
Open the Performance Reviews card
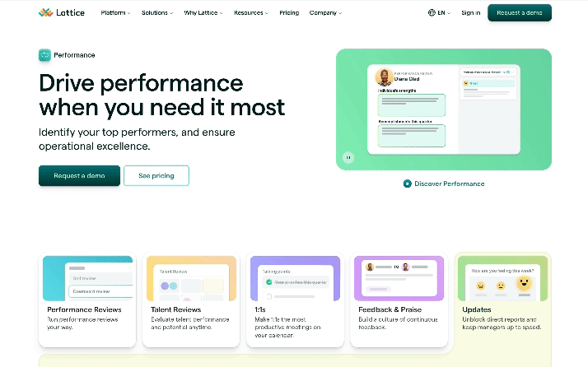coord(87,300)
